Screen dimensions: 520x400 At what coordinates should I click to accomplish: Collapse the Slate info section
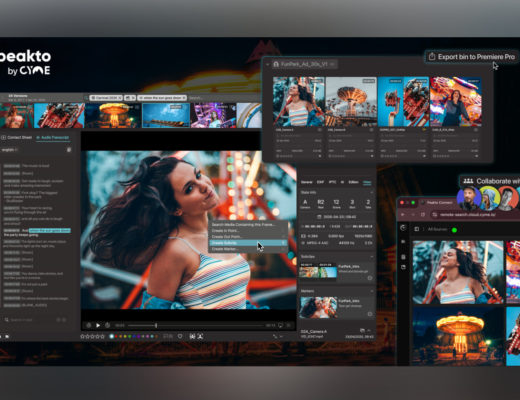click(371, 192)
